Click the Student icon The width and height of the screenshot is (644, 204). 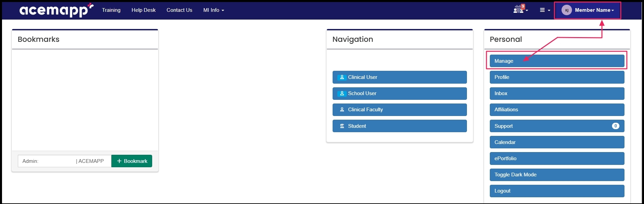(342, 126)
